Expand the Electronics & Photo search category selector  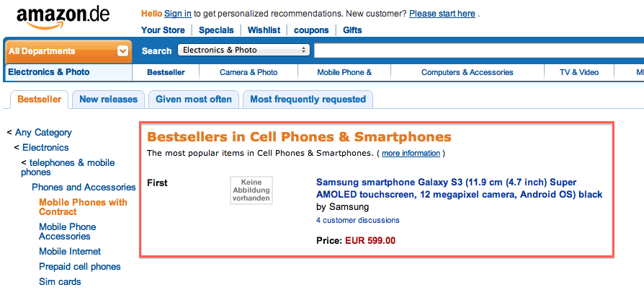click(243, 50)
